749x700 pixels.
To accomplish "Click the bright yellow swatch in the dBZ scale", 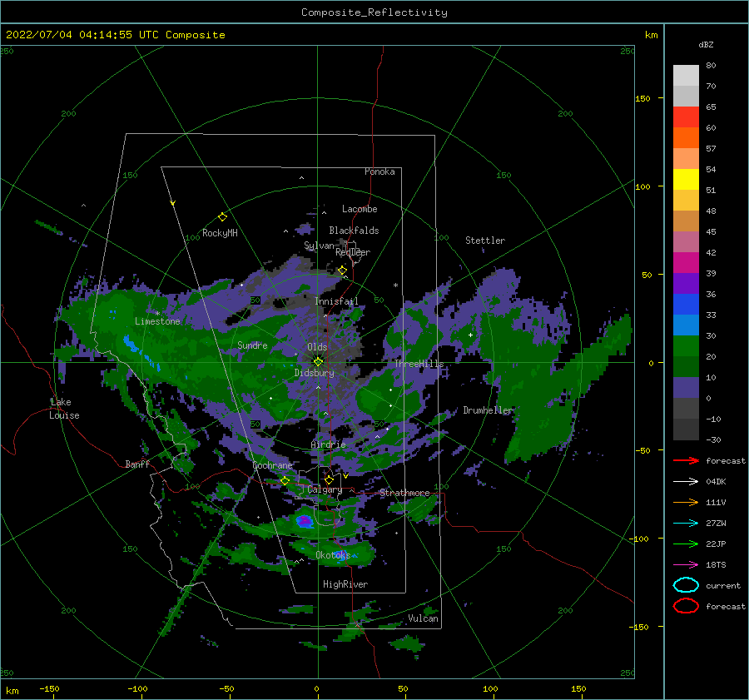I will click(x=686, y=180).
